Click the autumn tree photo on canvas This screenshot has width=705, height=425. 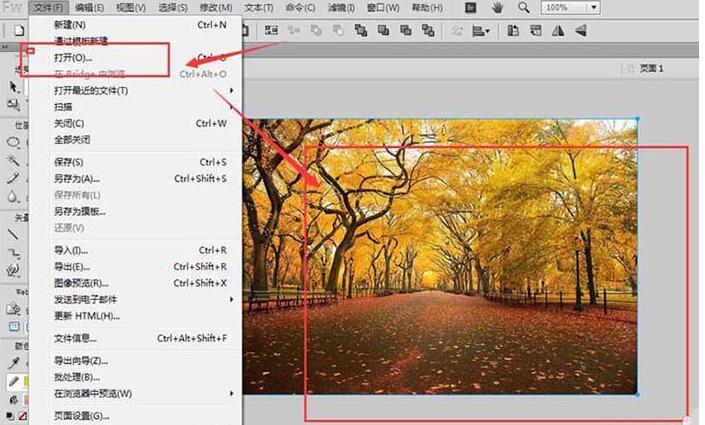tap(440, 256)
